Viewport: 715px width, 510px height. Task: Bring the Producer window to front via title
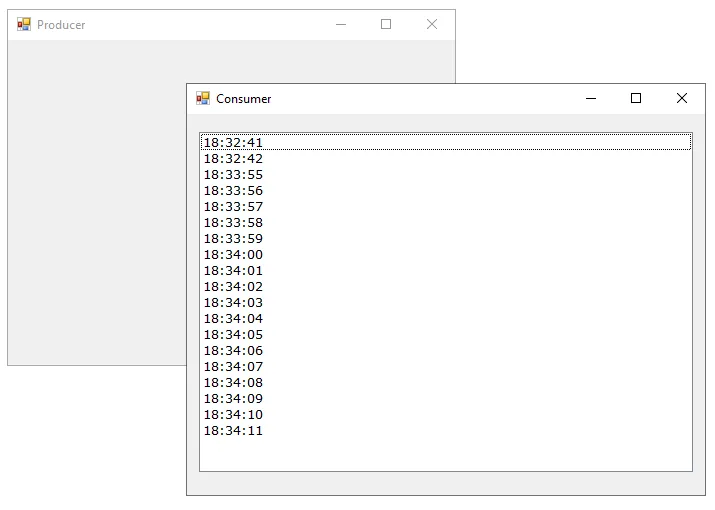tap(61, 25)
